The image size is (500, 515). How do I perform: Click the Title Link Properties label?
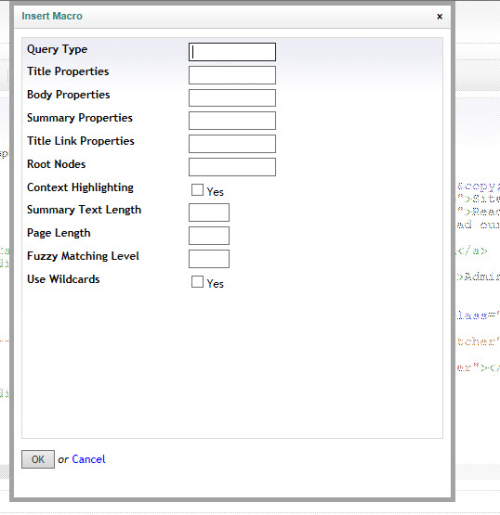pos(81,141)
